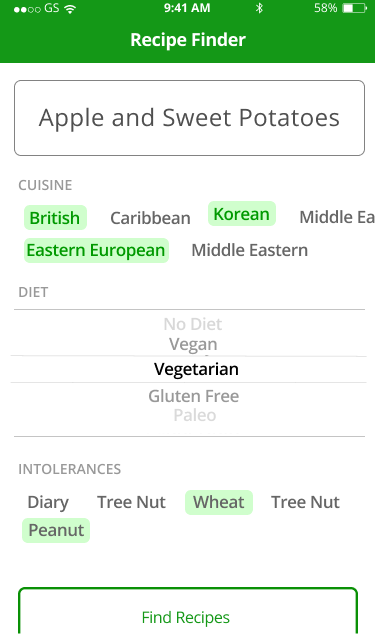
Task: Edit the Apple and Sweet Potatoes search field
Action: tap(189, 118)
